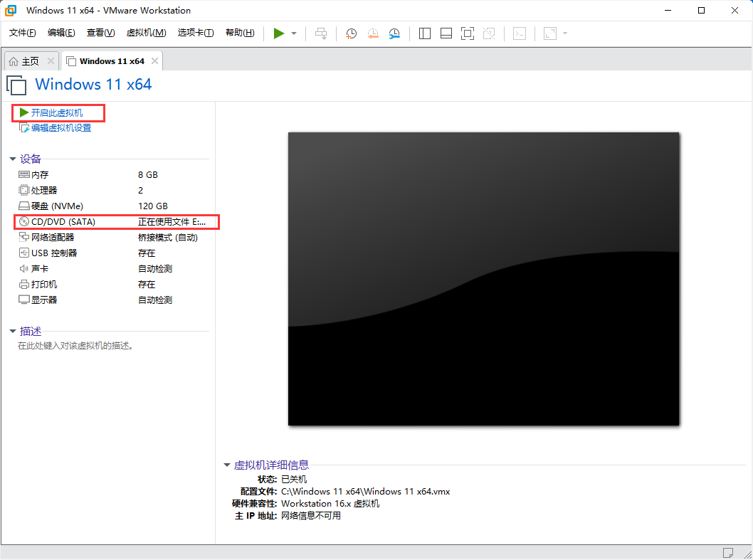Viewport: 753px width, 560px height.
Task: Click the CD/DVD disc icon
Action: [x=24, y=221]
